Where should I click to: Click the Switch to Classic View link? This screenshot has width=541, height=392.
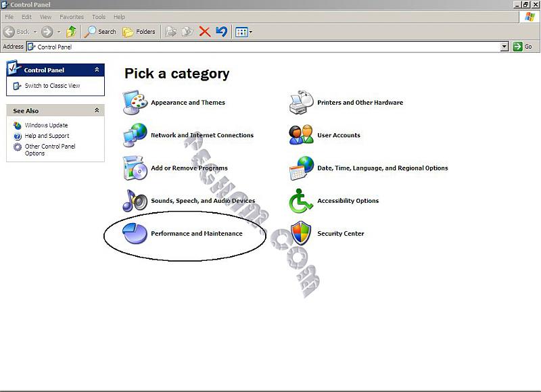pos(53,86)
